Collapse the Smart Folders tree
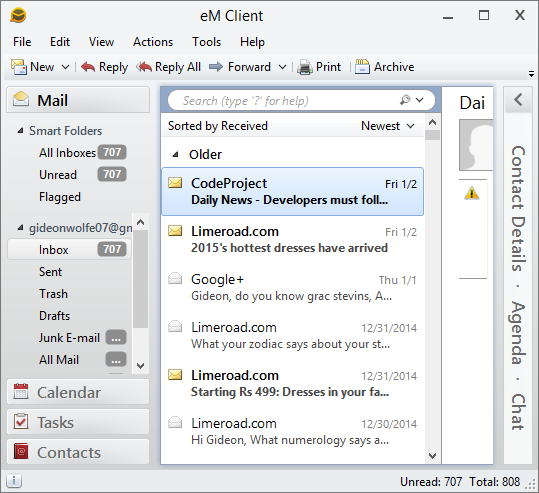This screenshot has width=539, height=493. pos(21,131)
